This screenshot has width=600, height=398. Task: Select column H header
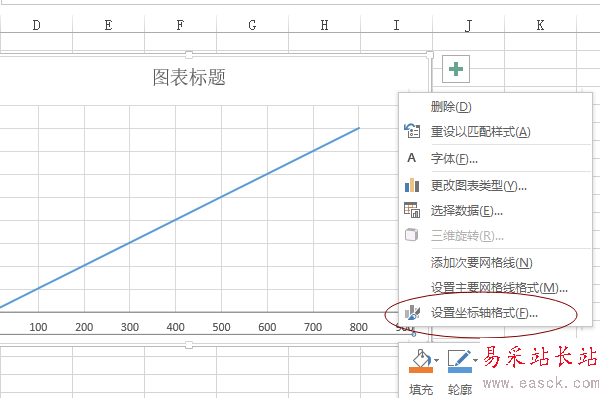[324, 25]
